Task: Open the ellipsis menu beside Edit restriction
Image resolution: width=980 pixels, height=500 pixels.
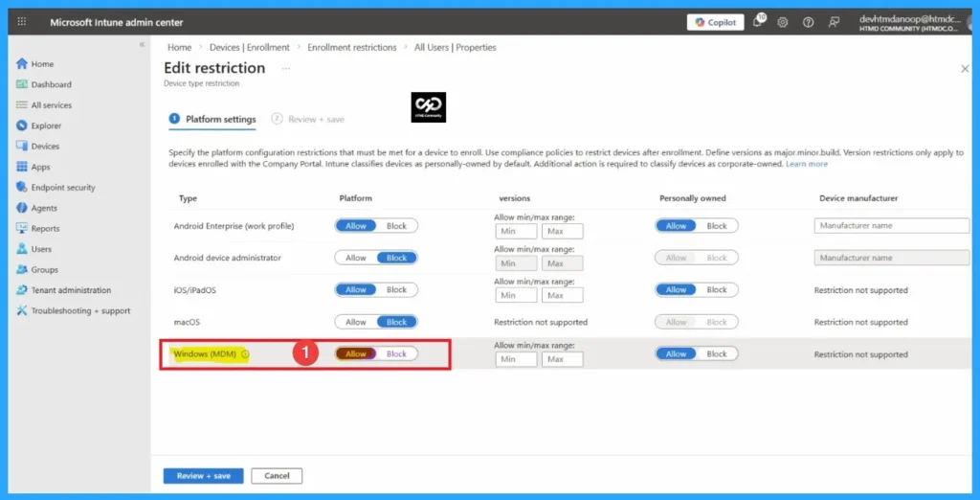Action: point(285,68)
